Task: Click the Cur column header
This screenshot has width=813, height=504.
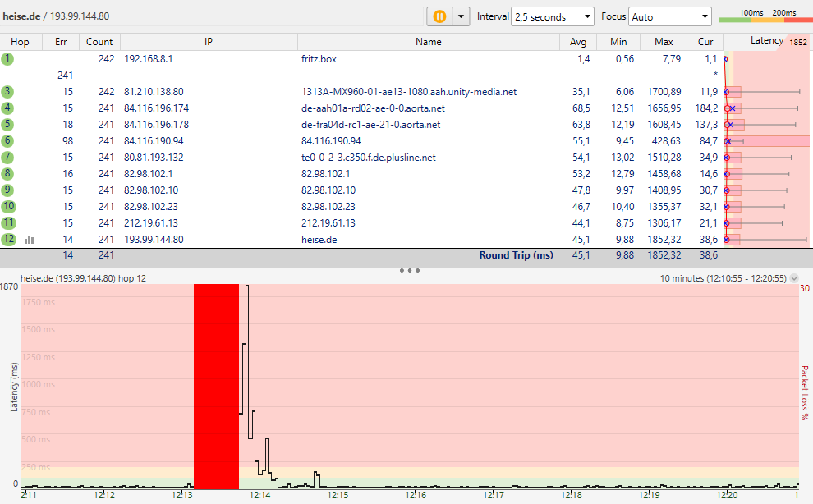Action: click(x=705, y=42)
